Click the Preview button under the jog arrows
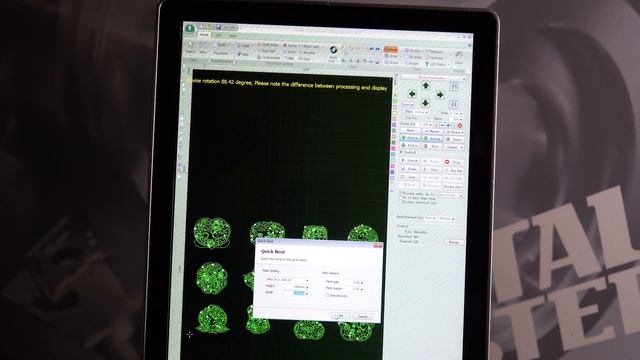Viewport: 640px width, 360px height. click(x=408, y=104)
